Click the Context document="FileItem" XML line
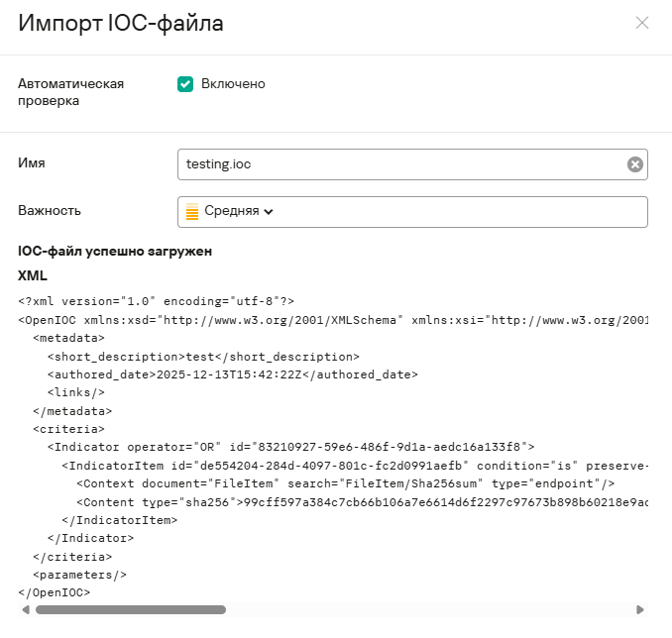This screenshot has width=672, height=638. click(x=345, y=483)
